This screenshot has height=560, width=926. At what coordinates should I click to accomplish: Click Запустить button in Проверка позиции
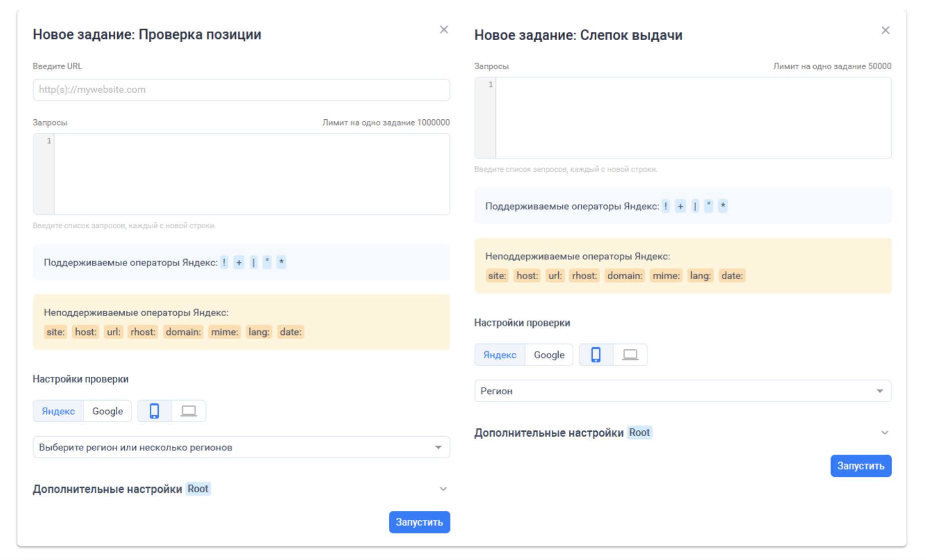click(419, 522)
